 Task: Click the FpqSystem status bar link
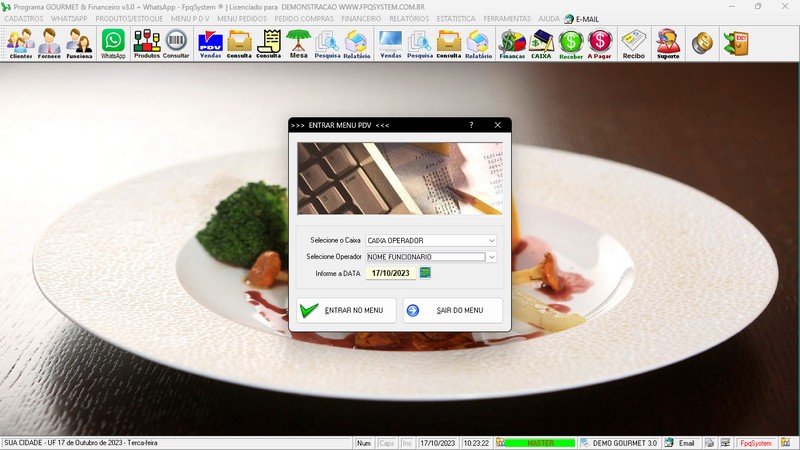(x=756, y=443)
